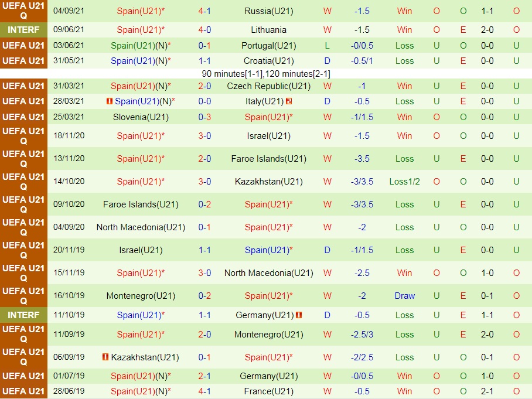532x399 pixels.
Task: Select North Macedonia(U21) on 15/11/19
Action: pyautogui.click(x=269, y=273)
